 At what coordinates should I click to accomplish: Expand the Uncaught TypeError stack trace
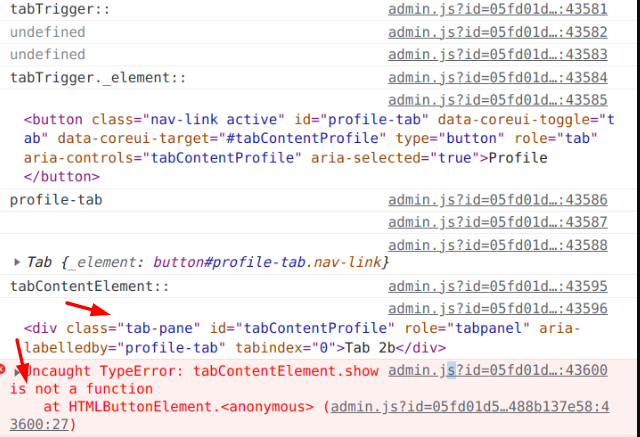coord(17,371)
